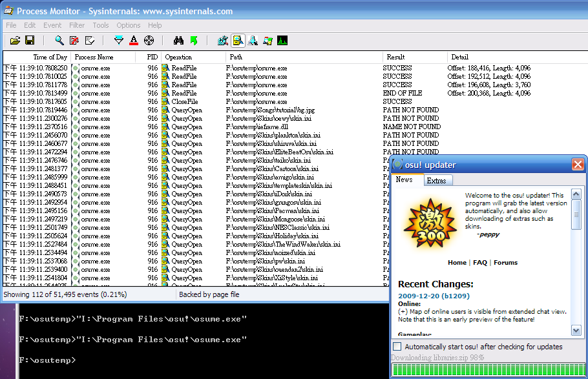Click the news scrollbar up arrow

tap(576, 194)
